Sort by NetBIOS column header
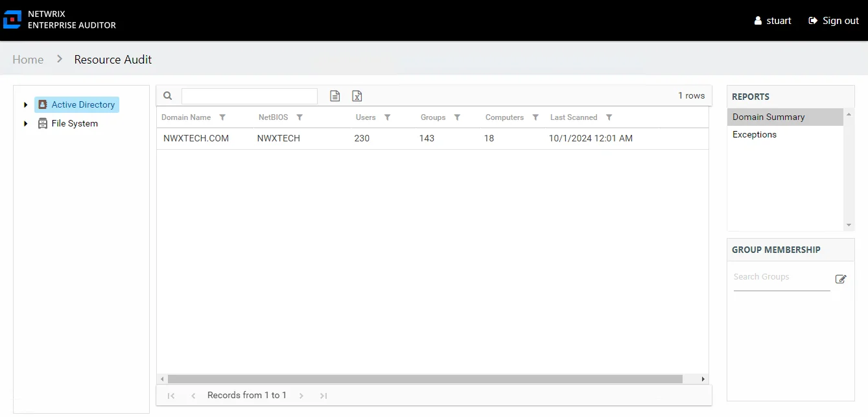The height and width of the screenshot is (417, 868). 274,117
